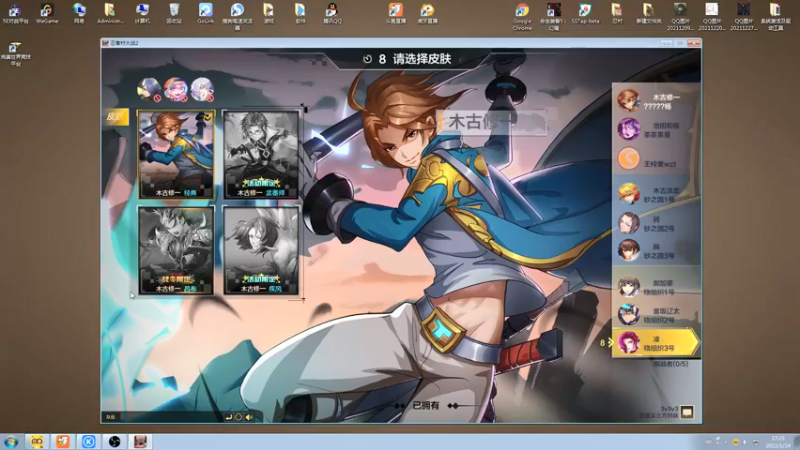Screen dimensions: 800x450
Task: Click the 砂之国3号 player row
Action: click(656, 251)
